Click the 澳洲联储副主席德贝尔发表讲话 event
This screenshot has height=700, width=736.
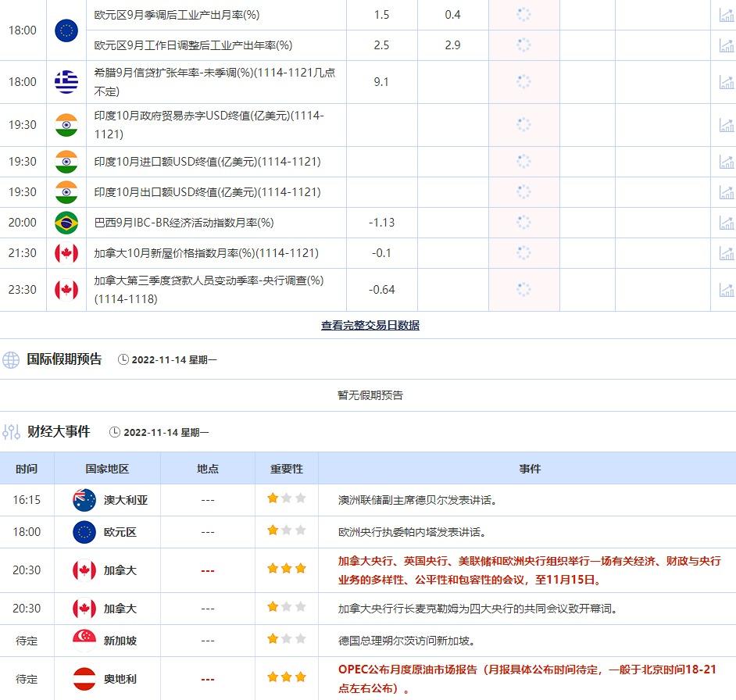tap(418, 500)
